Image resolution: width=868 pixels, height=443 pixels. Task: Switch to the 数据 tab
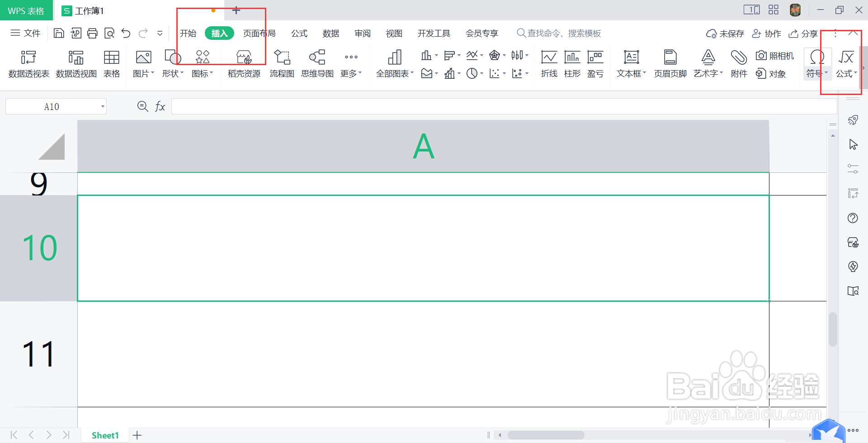pyautogui.click(x=331, y=33)
